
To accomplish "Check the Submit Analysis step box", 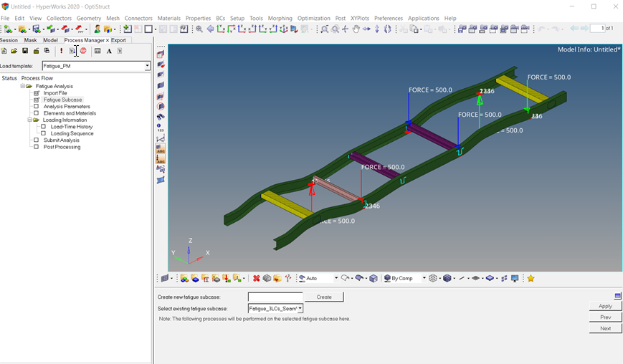I will click(x=37, y=140).
